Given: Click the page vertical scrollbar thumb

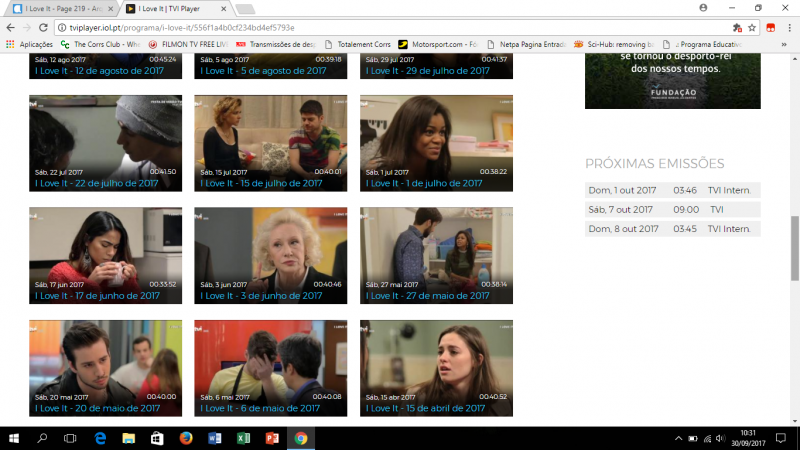Looking at the screenshot, I should pyautogui.click(x=794, y=248).
